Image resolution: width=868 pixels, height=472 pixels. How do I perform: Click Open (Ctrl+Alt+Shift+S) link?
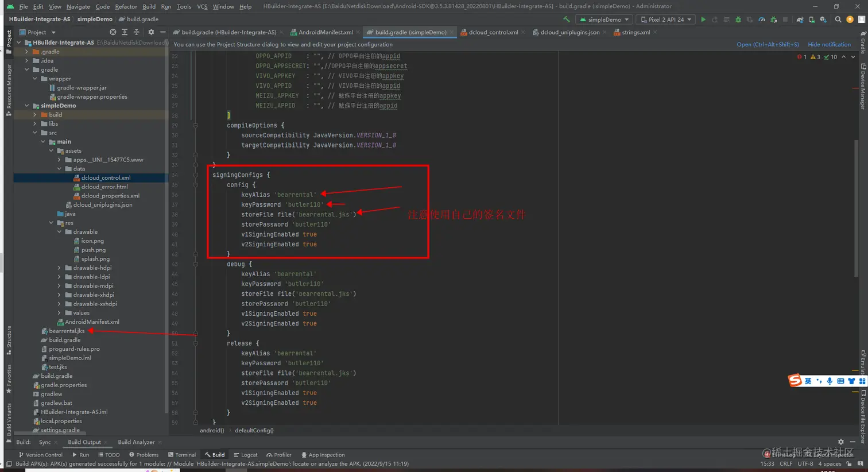click(768, 44)
